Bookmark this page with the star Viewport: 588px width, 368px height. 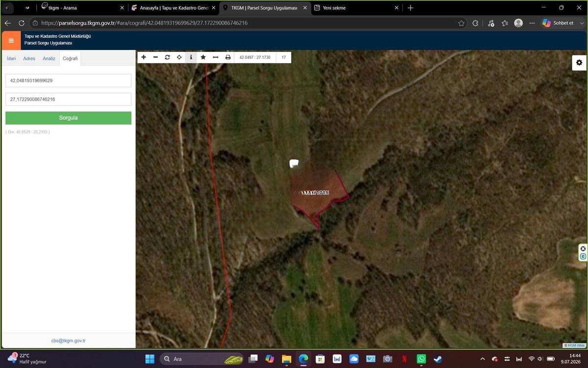pos(461,23)
